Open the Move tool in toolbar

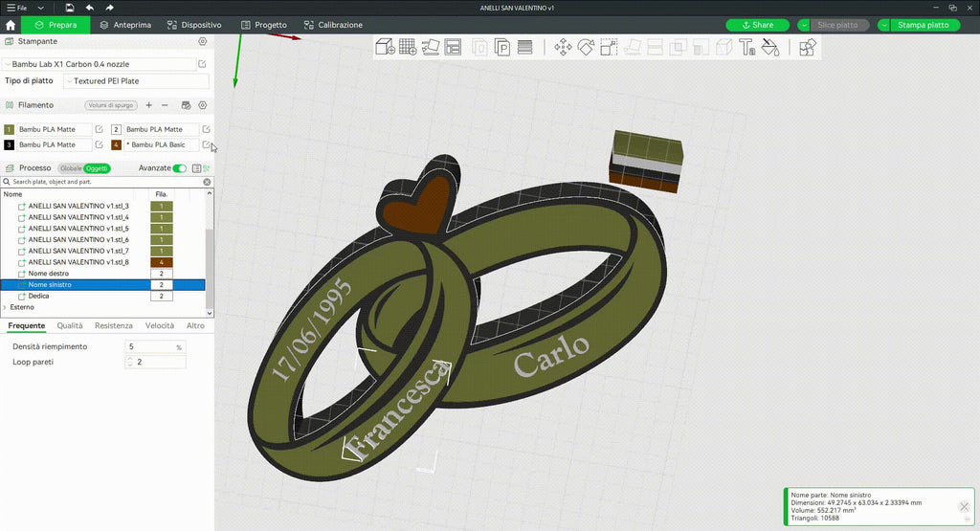(x=563, y=47)
